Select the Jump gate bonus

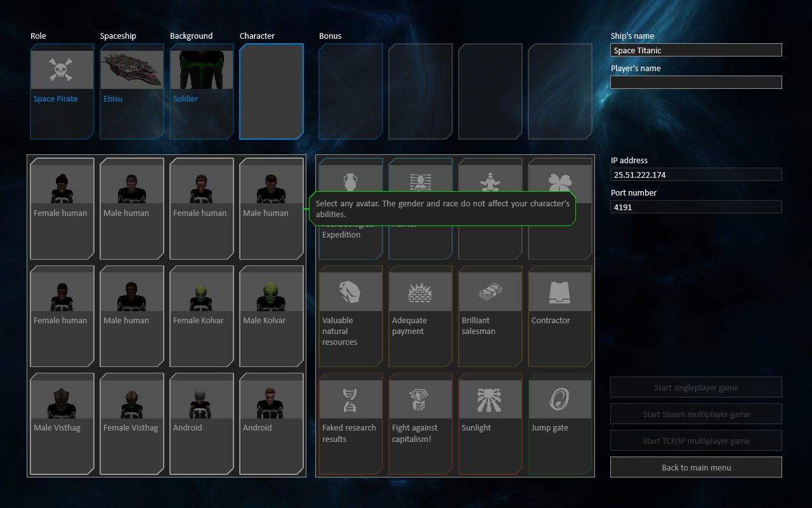[560, 423]
